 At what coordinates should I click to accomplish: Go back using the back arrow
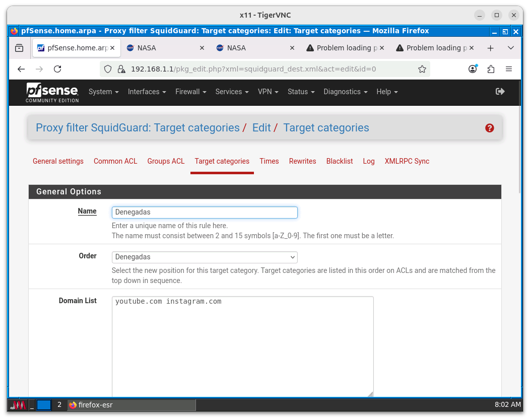pyautogui.click(x=21, y=69)
